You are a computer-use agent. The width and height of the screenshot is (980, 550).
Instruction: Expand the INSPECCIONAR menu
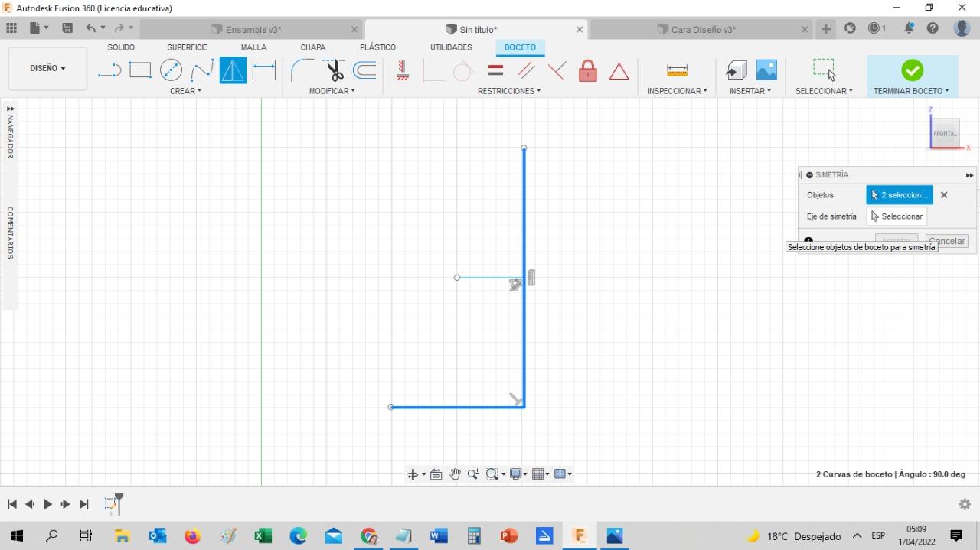[678, 91]
